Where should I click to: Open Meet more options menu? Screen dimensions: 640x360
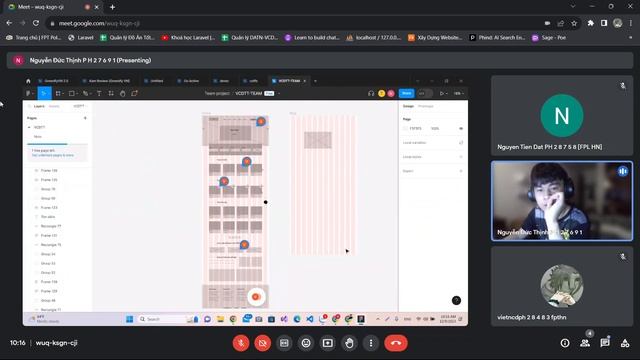point(371,343)
